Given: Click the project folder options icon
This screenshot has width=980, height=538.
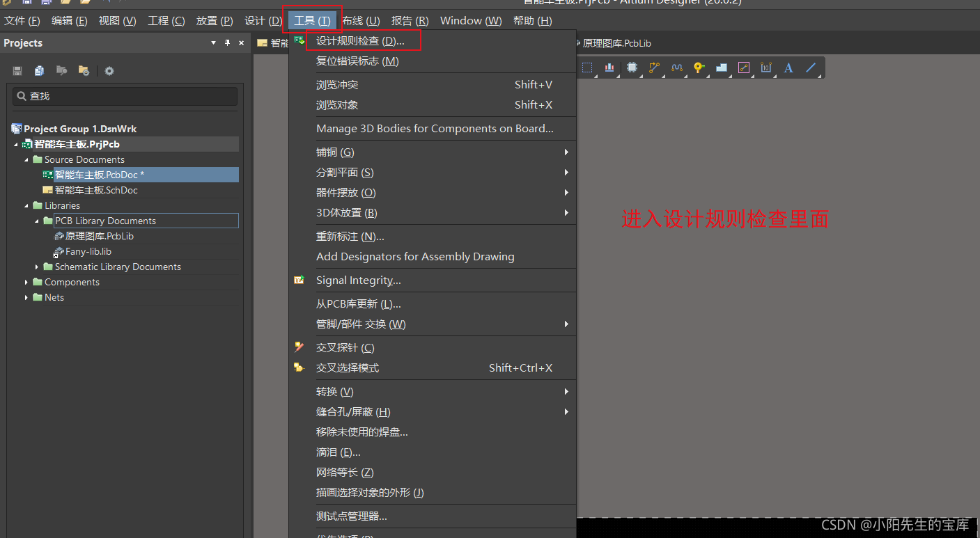Looking at the screenshot, I should pos(84,70).
